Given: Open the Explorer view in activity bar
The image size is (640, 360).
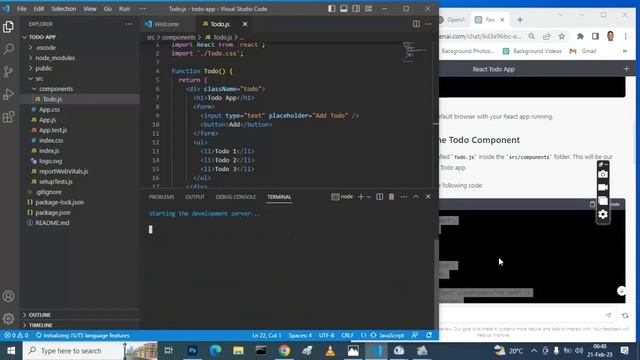Looking at the screenshot, I should pyautogui.click(x=8, y=27).
